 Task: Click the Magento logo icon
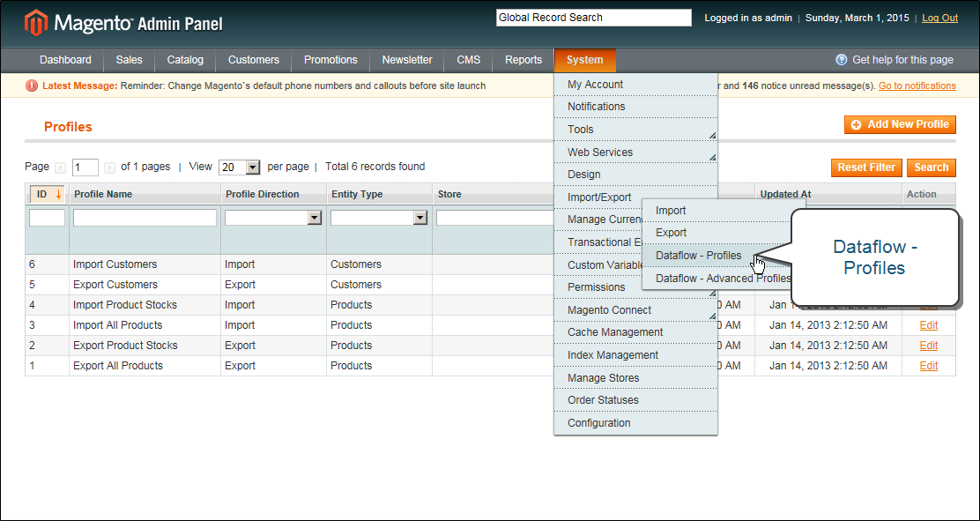(x=35, y=23)
